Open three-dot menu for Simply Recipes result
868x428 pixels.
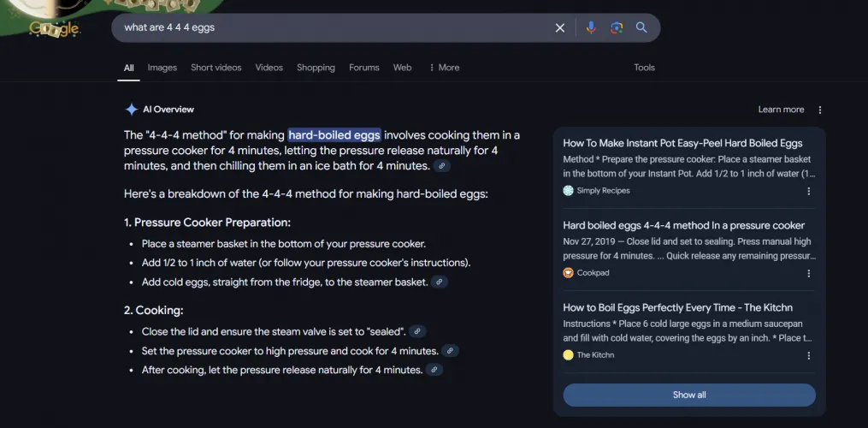[809, 191]
